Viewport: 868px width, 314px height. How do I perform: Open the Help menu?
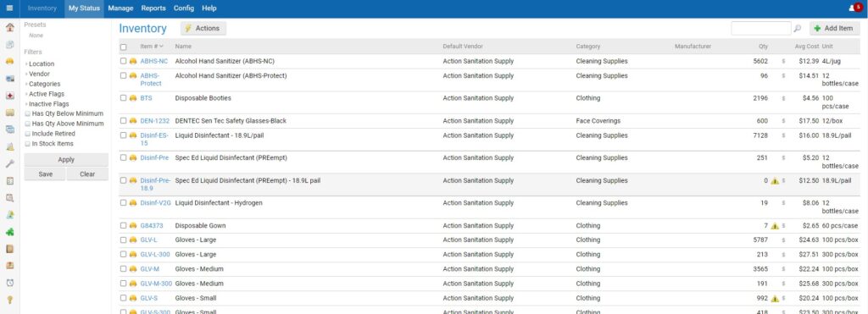[209, 8]
